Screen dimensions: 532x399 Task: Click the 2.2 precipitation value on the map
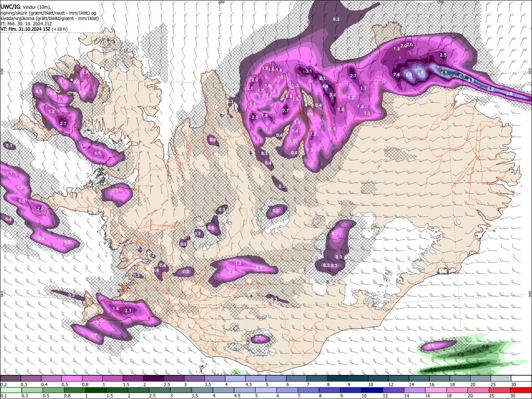point(313,134)
